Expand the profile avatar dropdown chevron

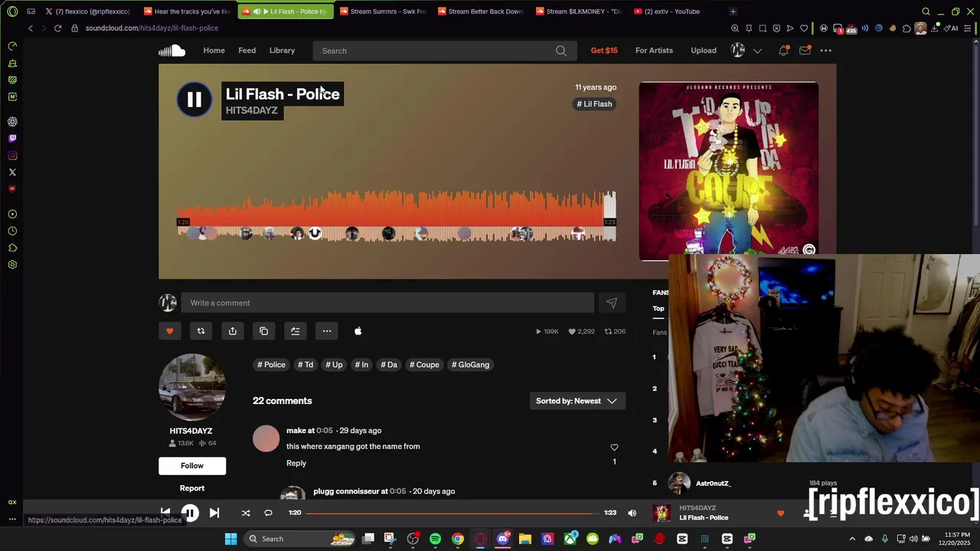pyautogui.click(x=757, y=51)
